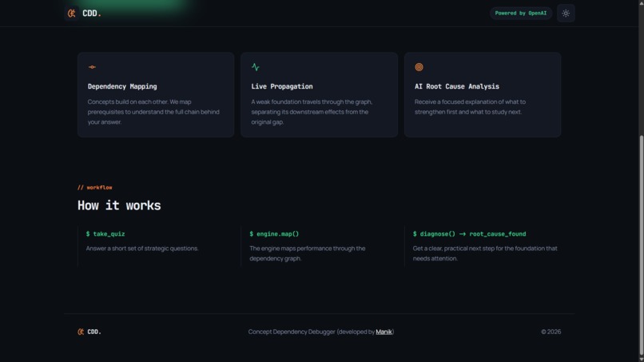
Task: Click the CDD logo icon in header
Action: (x=71, y=13)
